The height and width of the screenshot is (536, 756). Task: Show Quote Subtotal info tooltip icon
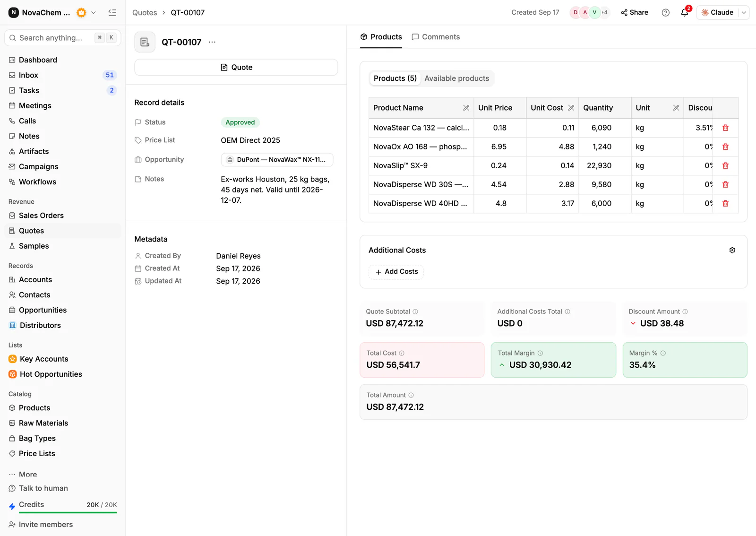click(415, 312)
